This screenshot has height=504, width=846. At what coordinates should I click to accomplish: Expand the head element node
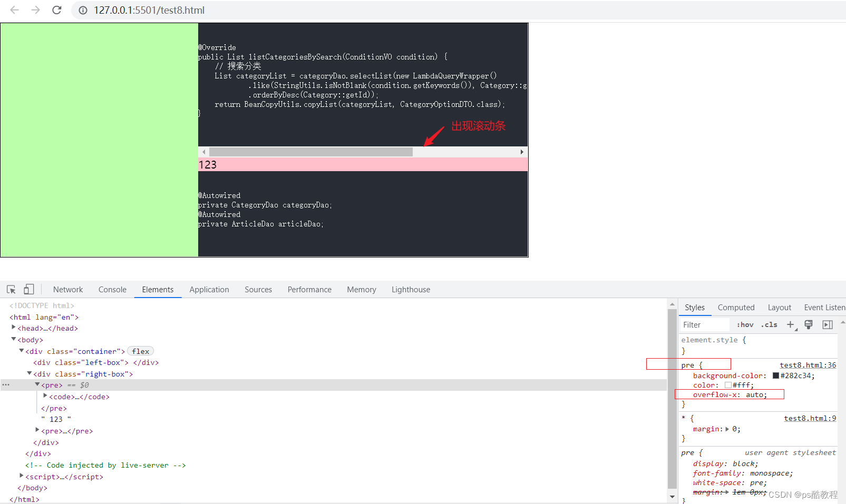click(x=14, y=328)
